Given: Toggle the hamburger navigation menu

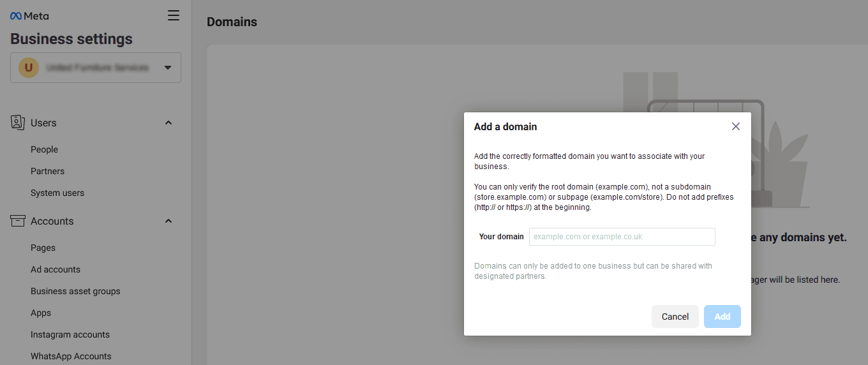Looking at the screenshot, I should tap(173, 15).
